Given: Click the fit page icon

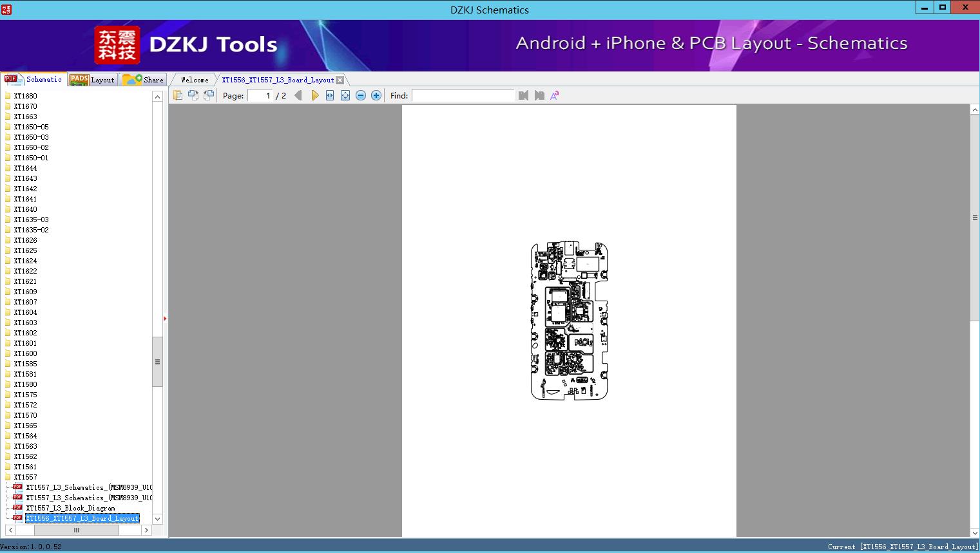Looking at the screenshot, I should point(345,95).
